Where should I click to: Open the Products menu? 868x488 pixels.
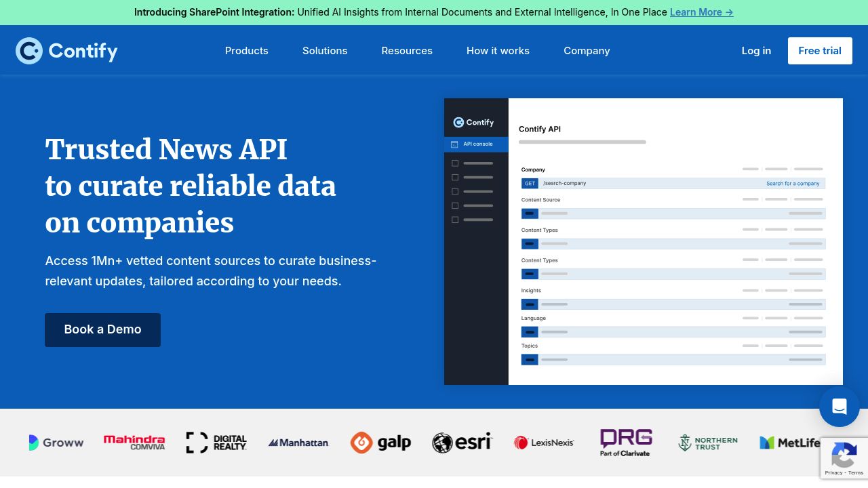click(247, 51)
